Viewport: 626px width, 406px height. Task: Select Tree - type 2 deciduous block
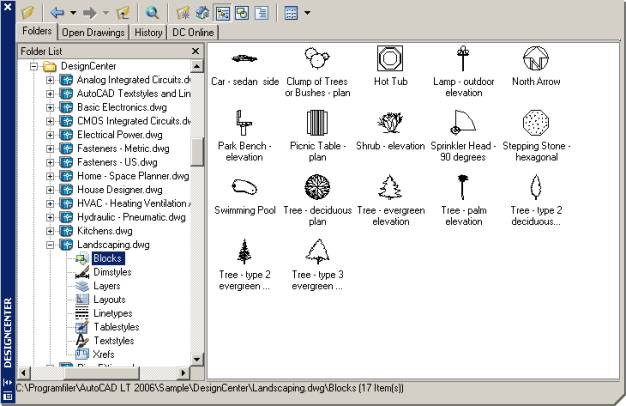pyautogui.click(x=536, y=201)
